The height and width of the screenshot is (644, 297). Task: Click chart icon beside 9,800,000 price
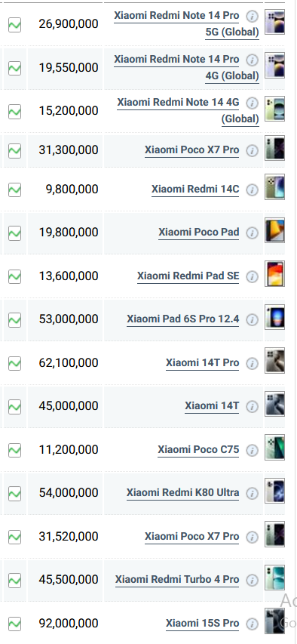15,190
